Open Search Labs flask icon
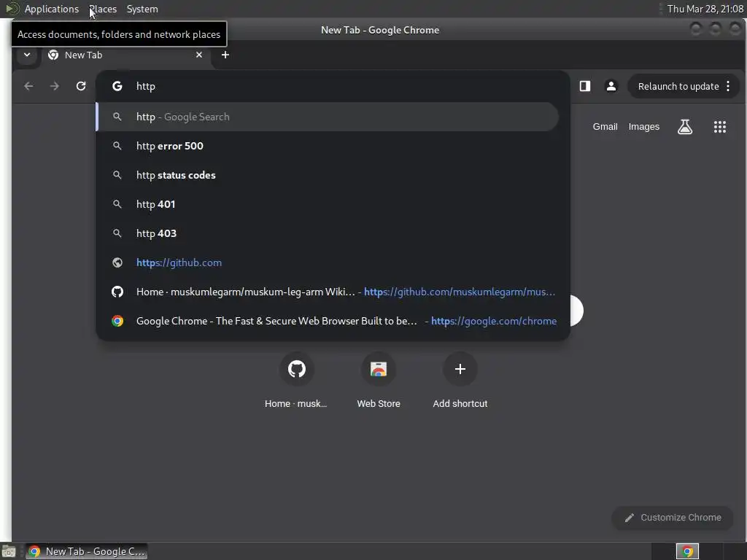747x560 pixels. coord(685,127)
